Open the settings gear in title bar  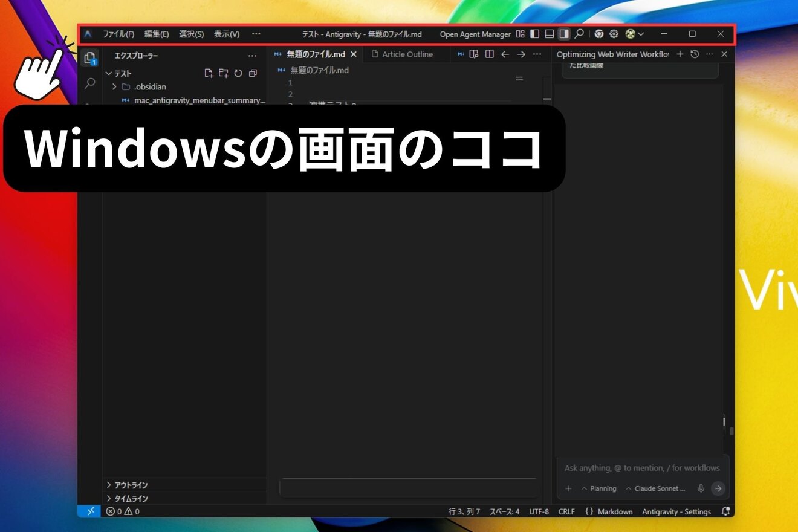[614, 34]
